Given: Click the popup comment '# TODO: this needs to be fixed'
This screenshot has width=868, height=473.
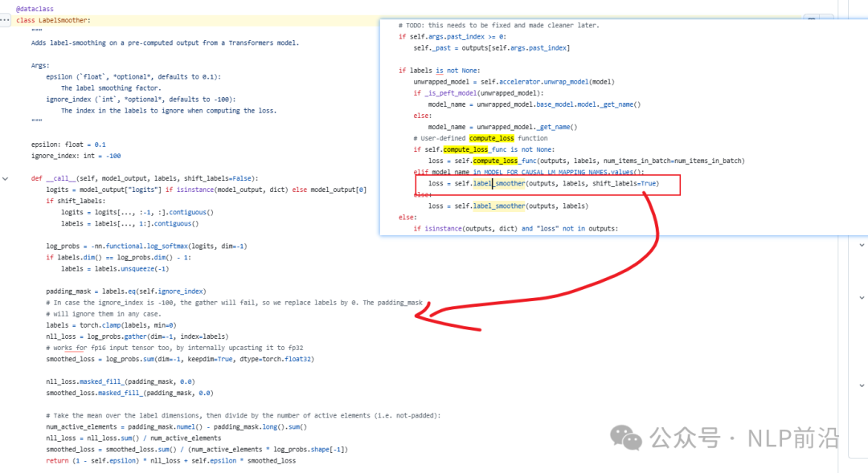Looking at the screenshot, I should [x=499, y=26].
